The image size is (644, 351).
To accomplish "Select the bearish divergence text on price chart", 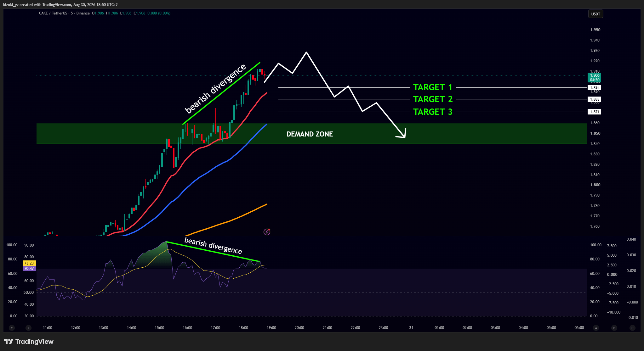I will tap(215, 88).
